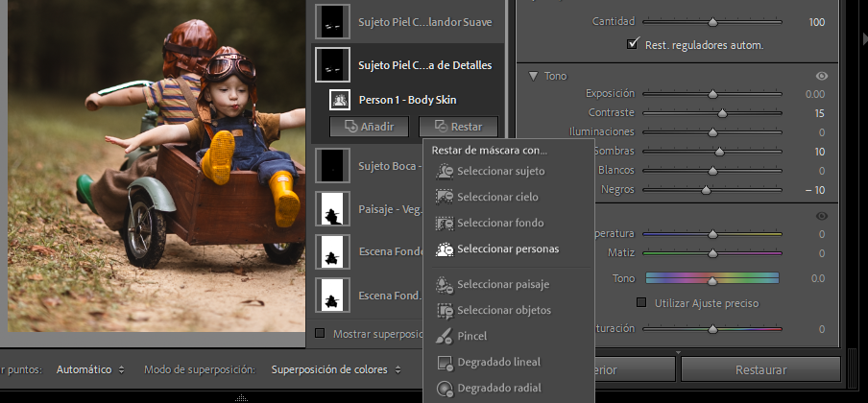Adjust the Exposición slider

tap(712, 94)
